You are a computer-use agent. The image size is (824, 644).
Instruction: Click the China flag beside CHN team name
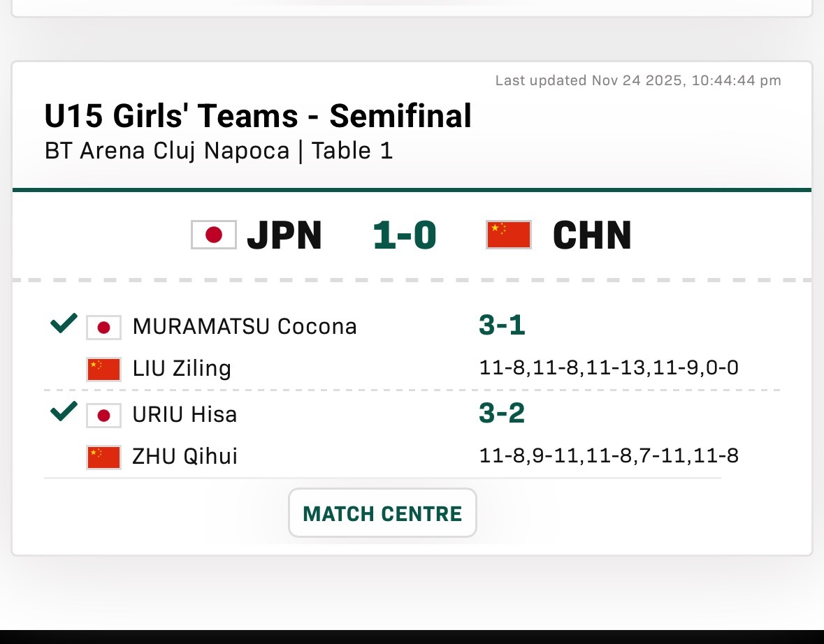509,235
